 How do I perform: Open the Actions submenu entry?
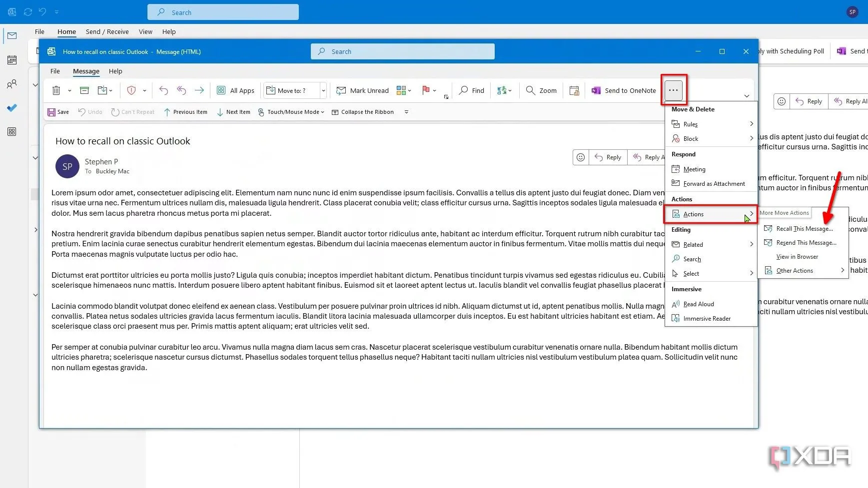(711, 214)
